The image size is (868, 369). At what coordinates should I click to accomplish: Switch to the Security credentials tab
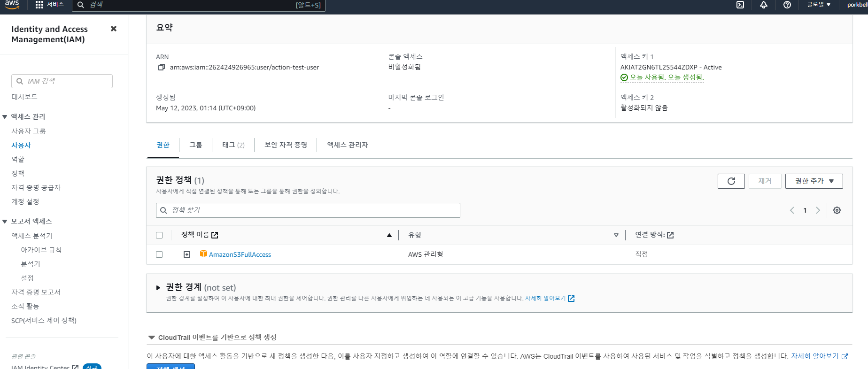point(286,145)
